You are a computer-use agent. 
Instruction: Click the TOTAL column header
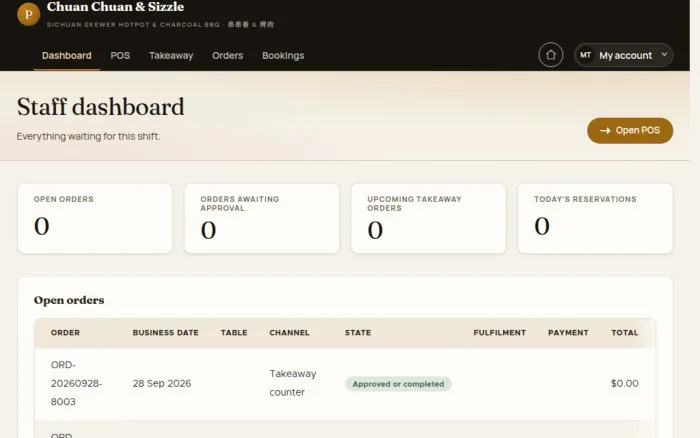[x=625, y=333]
